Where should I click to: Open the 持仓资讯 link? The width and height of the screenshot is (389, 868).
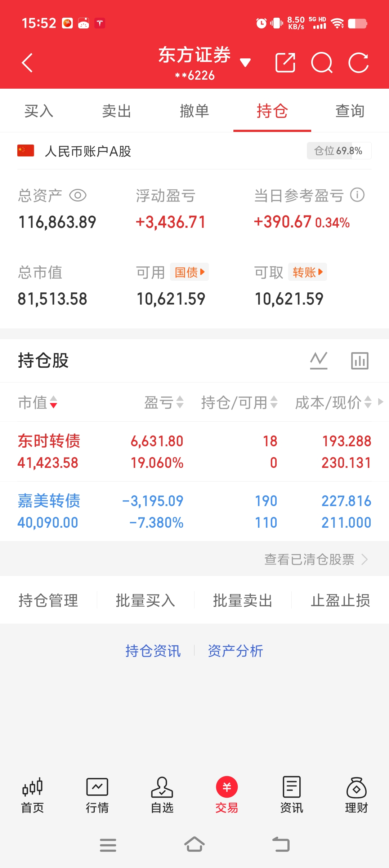(x=153, y=651)
